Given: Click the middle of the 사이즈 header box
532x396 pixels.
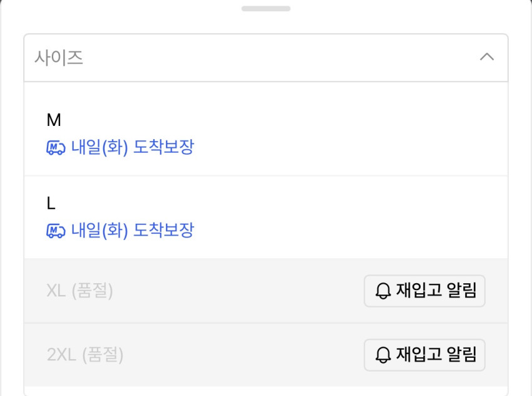Looking at the screenshot, I should pyautogui.click(x=266, y=58).
